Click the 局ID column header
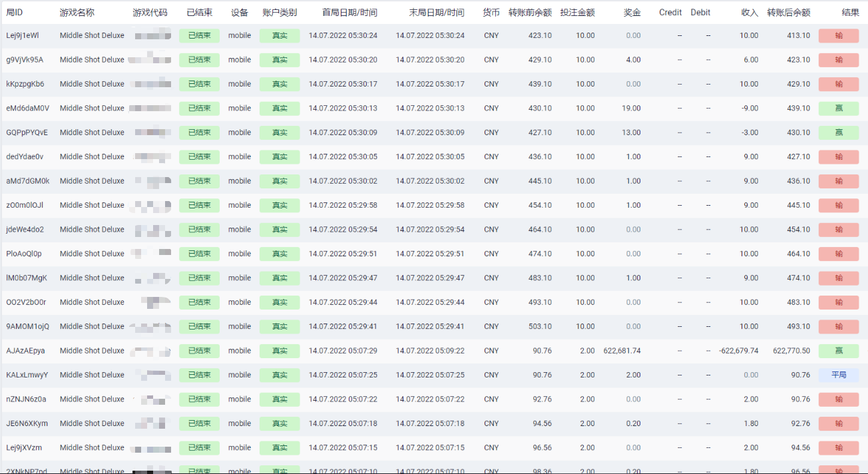This screenshot has height=474, width=868. pos(15,13)
